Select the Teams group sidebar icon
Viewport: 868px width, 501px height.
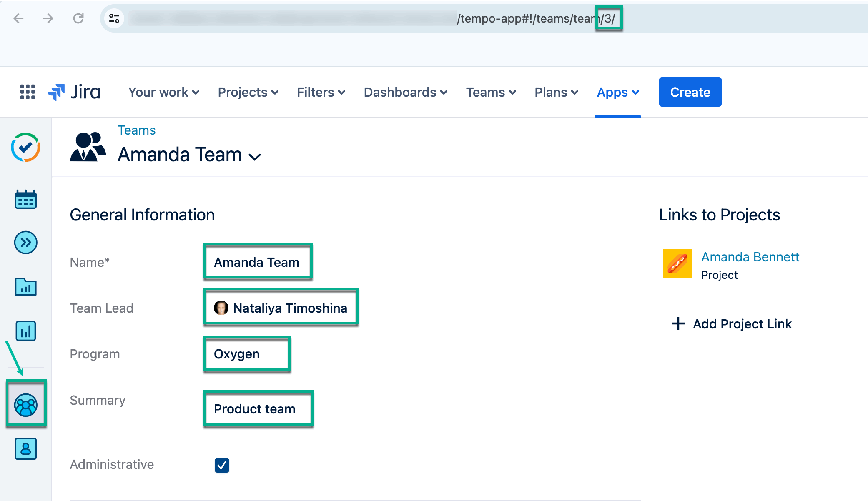(25, 405)
